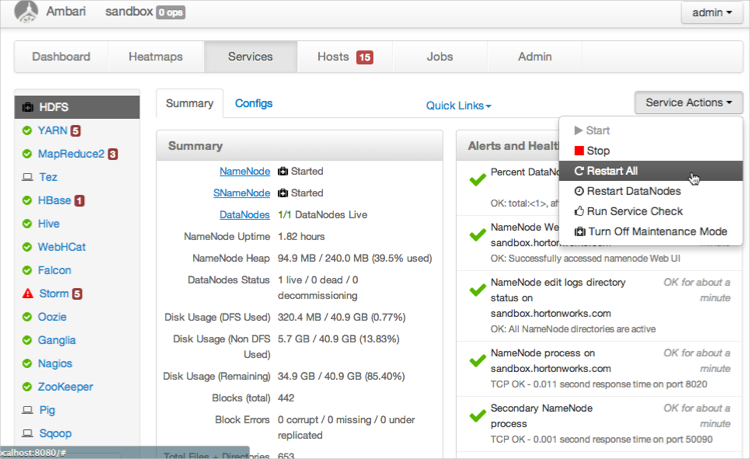750x459 pixels.
Task: Open the NameNode link
Action: [x=244, y=171]
